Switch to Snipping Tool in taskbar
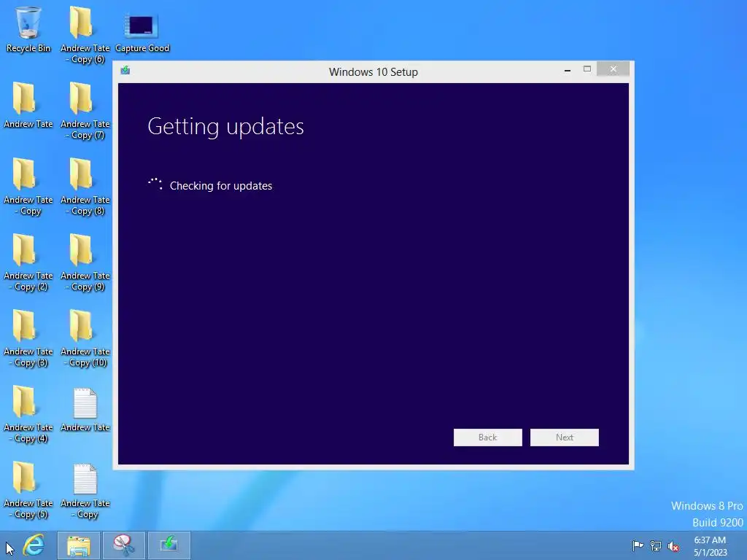 point(124,545)
